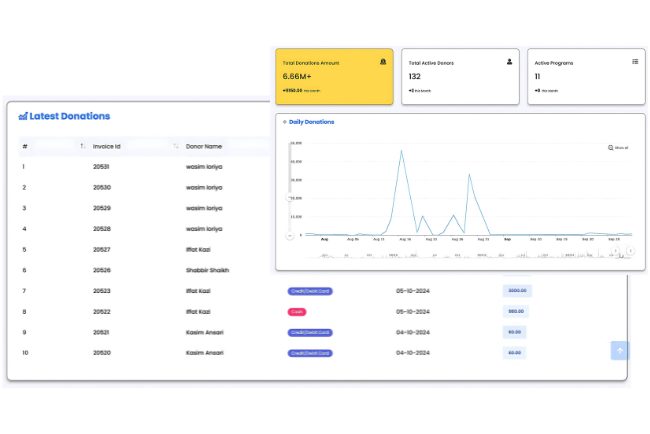Select invoice number 20521
Screen dimensions: 650x434
(101, 332)
